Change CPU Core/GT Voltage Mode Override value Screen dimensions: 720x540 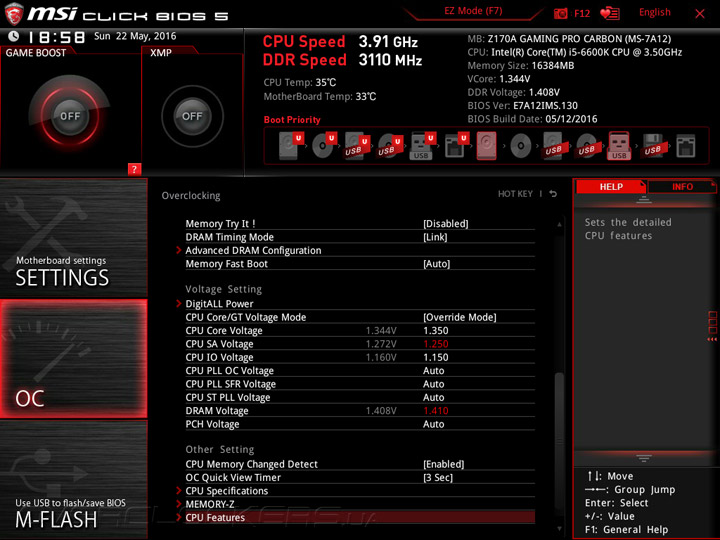pos(460,317)
